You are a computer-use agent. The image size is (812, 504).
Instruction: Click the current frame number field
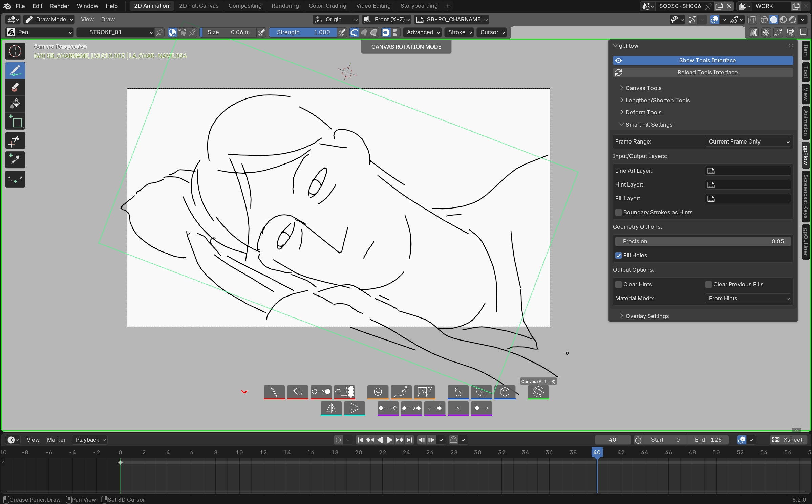[x=613, y=440]
